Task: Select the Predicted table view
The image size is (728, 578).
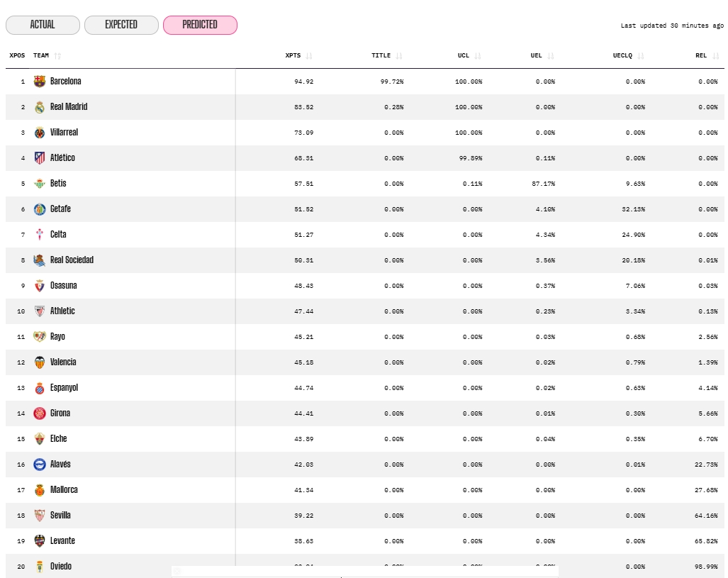Action: coord(200,25)
